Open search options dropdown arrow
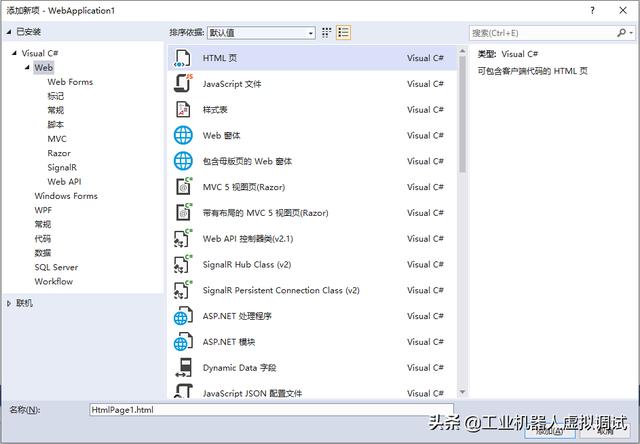Screen dimensions: 640x444 tap(631, 33)
